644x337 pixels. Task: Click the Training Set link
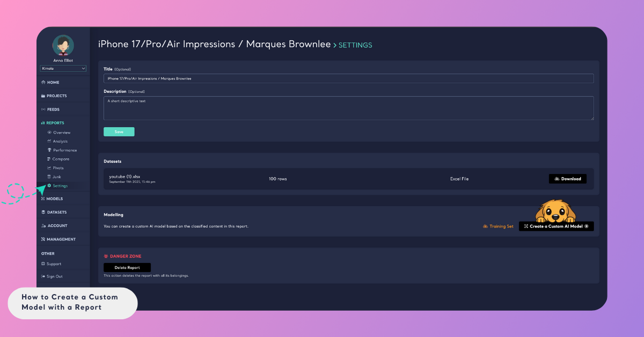coord(498,226)
